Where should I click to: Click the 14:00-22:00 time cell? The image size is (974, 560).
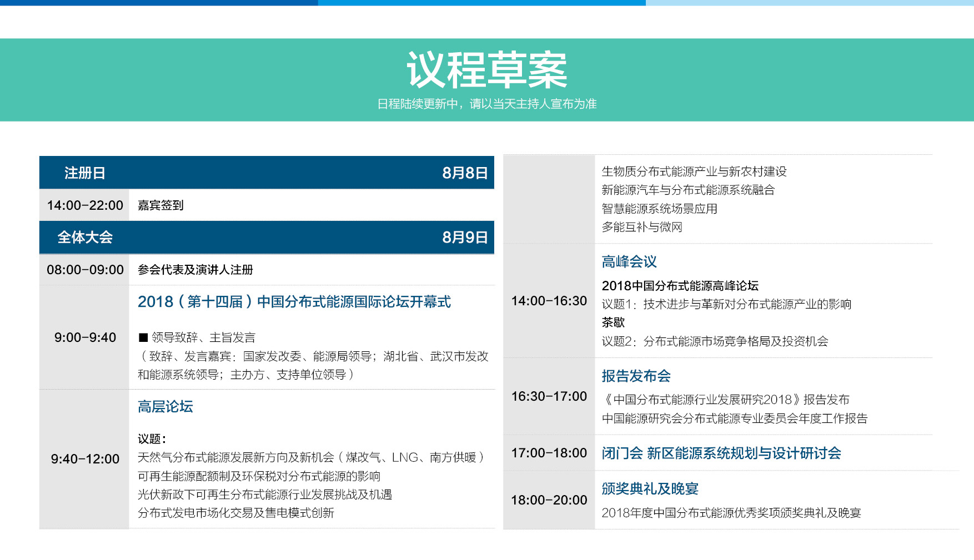pyautogui.click(x=85, y=205)
